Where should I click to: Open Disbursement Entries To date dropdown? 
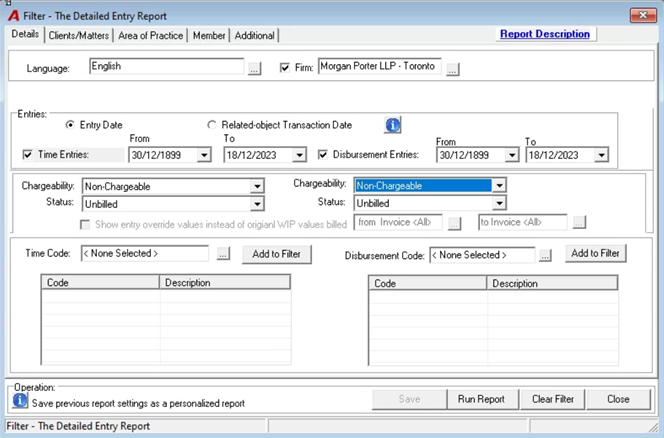click(x=601, y=155)
